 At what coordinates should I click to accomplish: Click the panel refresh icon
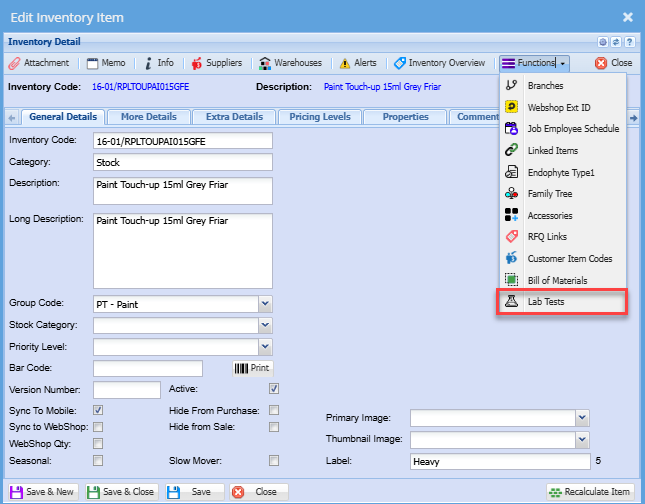click(616, 42)
